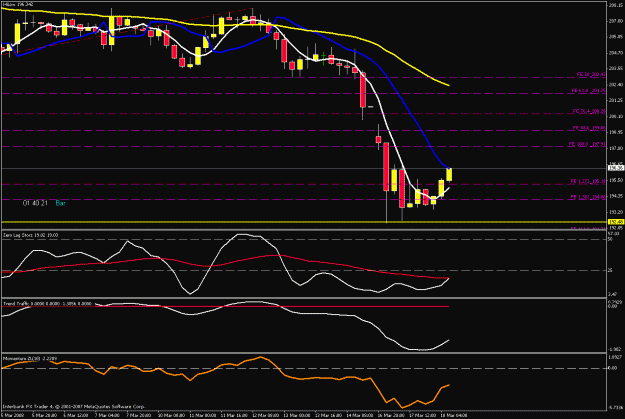Select the FE 50 Fibonacci level label
This screenshot has height=419, width=625.
(x=591, y=75)
